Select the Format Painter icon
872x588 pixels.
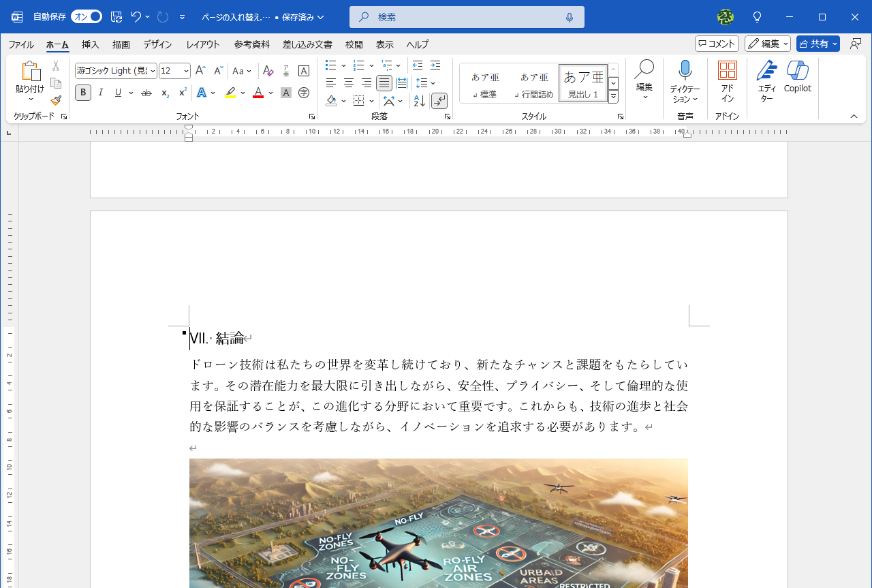click(55, 100)
